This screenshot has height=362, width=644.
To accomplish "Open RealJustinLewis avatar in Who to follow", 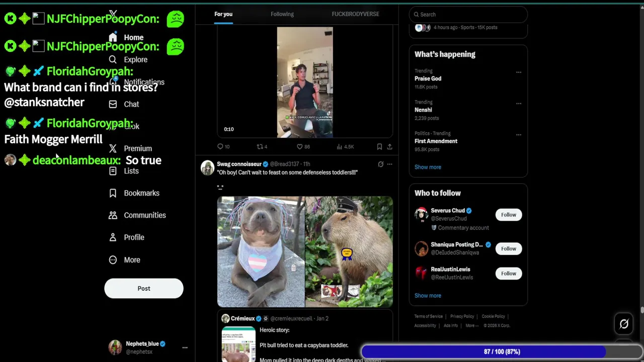I will pos(421,273).
